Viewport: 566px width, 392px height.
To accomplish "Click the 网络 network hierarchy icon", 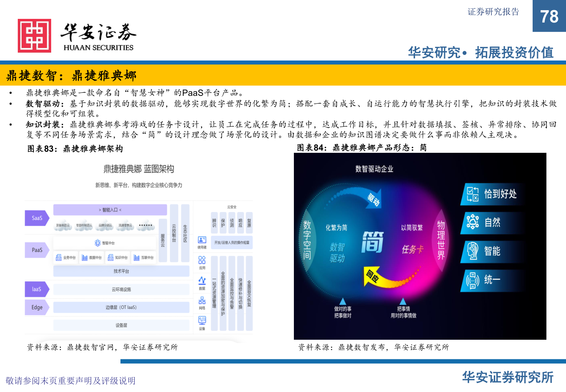I will [x=202, y=301].
